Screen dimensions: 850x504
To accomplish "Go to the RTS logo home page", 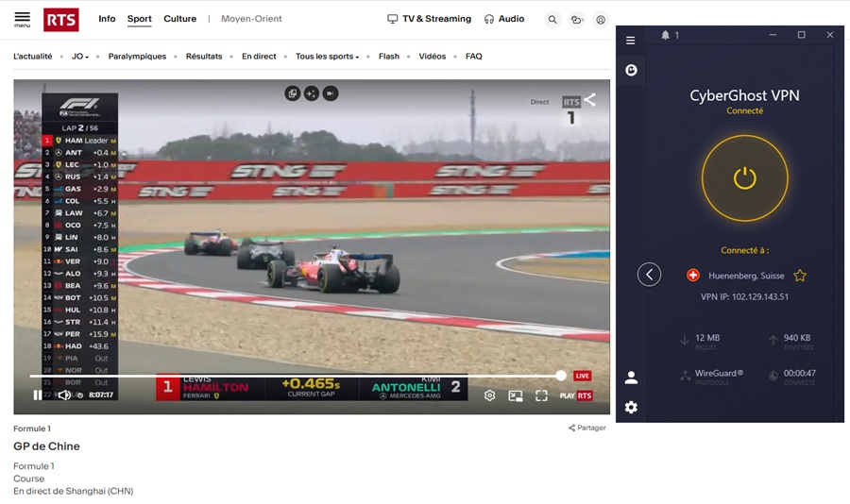I will 60,20.
